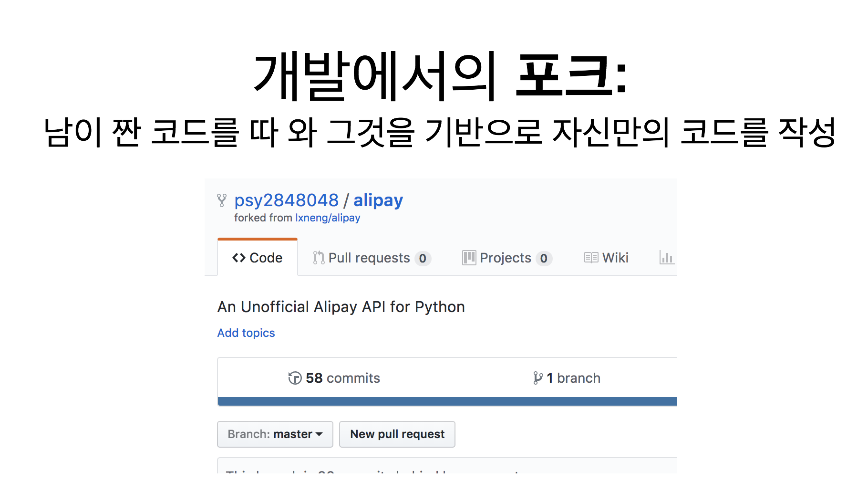This screenshot has height=482, width=868.
Task: Click the Wiki book icon
Action: (591, 258)
